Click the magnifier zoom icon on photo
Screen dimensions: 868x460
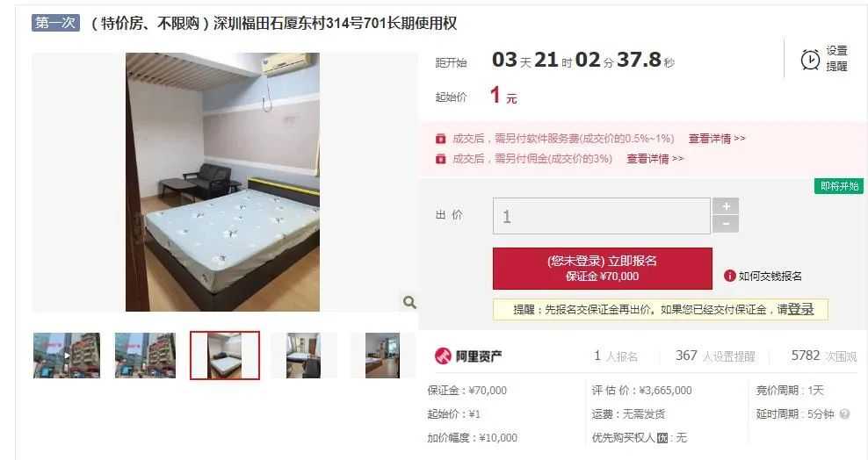click(x=409, y=302)
